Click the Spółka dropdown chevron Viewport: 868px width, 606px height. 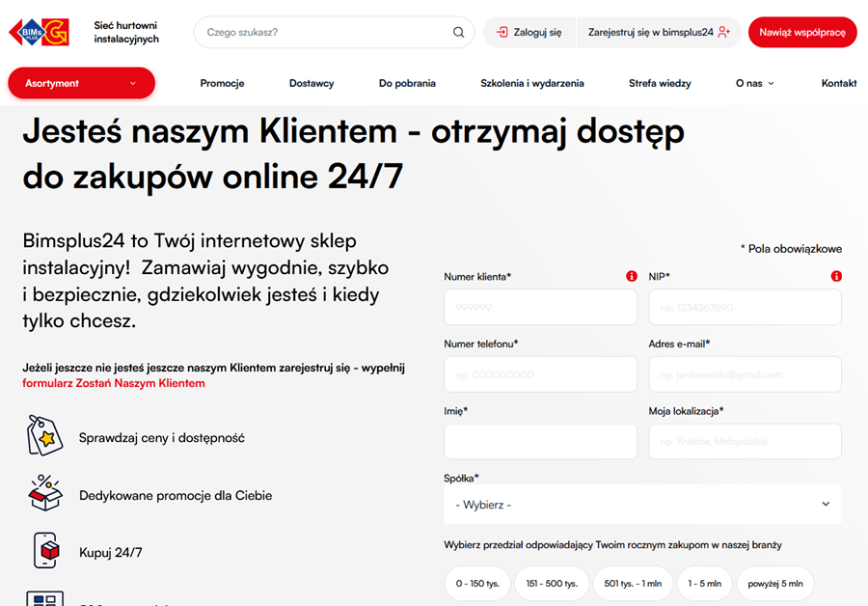(x=826, y=504)
